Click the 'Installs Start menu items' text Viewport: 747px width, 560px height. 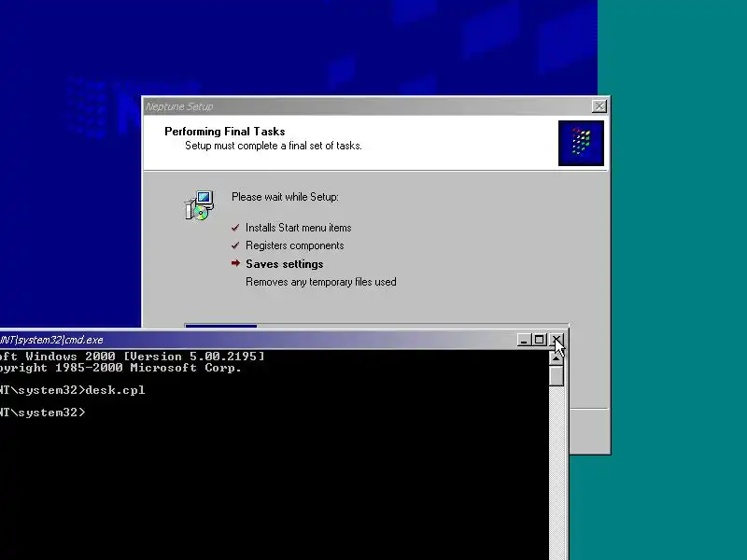click(x=298, y=228)
